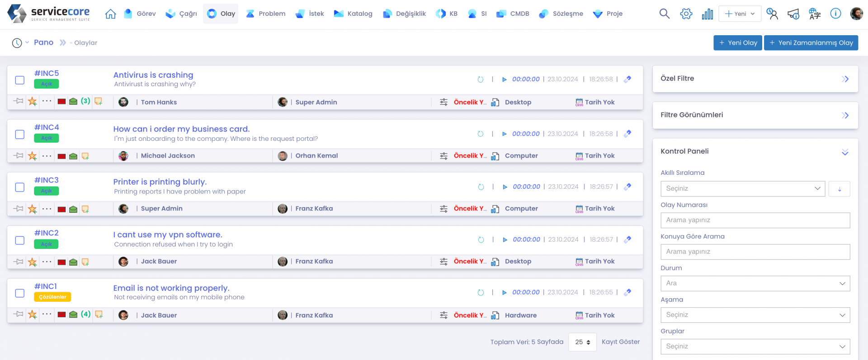Click the pin icon on the #INC3 row
868x360 pixels.
click(x=18, y=209)
